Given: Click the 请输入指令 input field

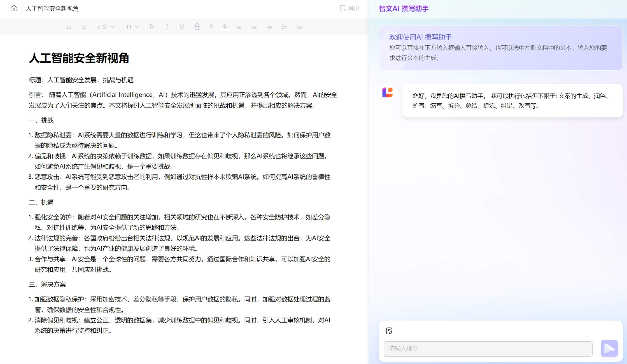Looking at the screenshot, I should pos(488,349).
